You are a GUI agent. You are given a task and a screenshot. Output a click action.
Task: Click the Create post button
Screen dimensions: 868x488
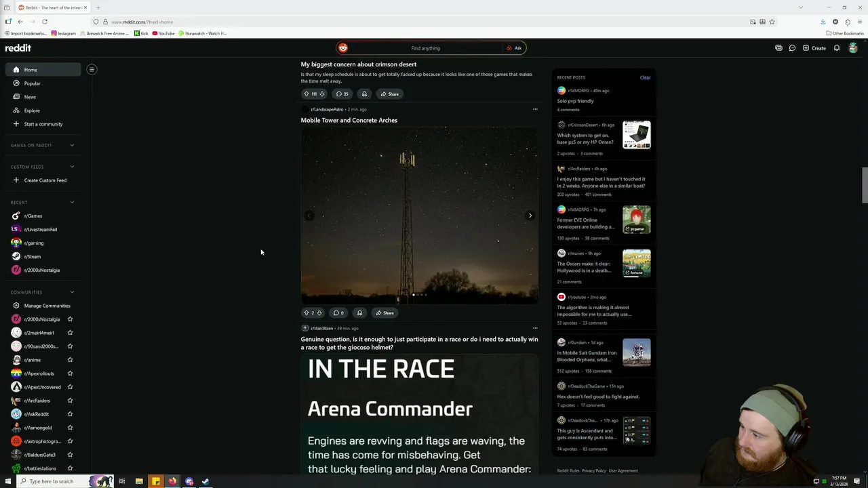[814, 48]
